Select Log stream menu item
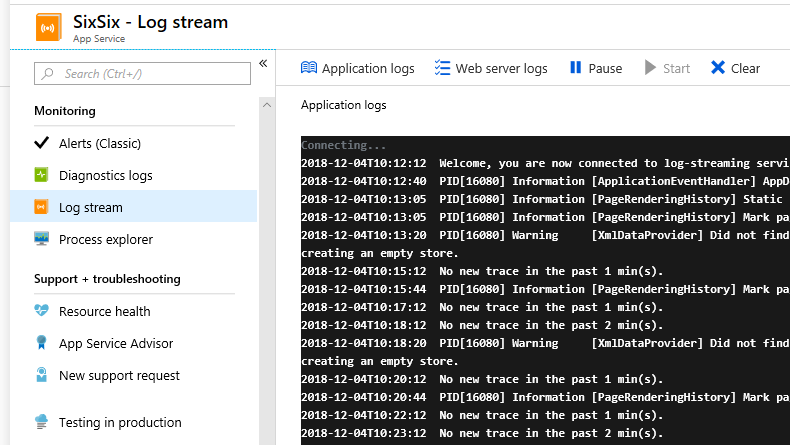790x445 pixels. click(134, 207)
